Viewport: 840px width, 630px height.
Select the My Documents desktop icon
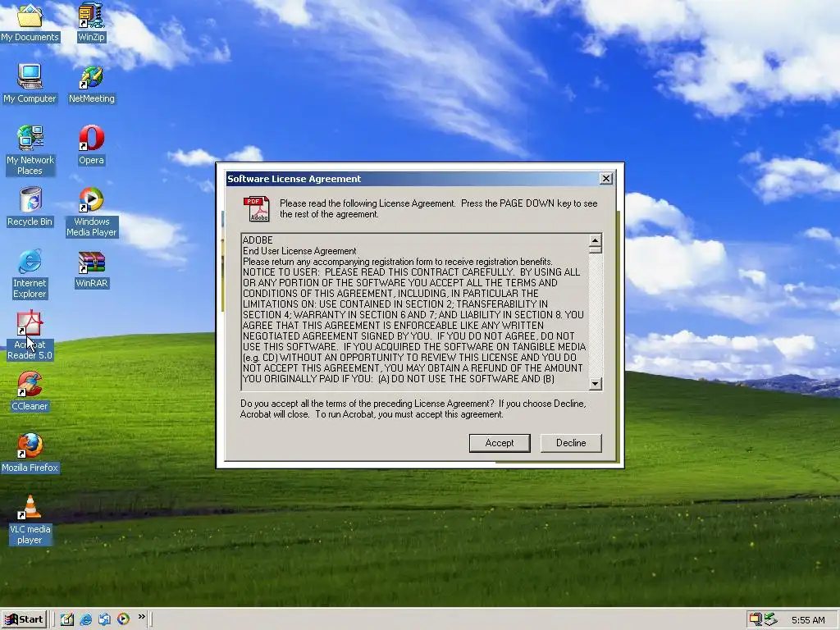(x=30, y=22)
